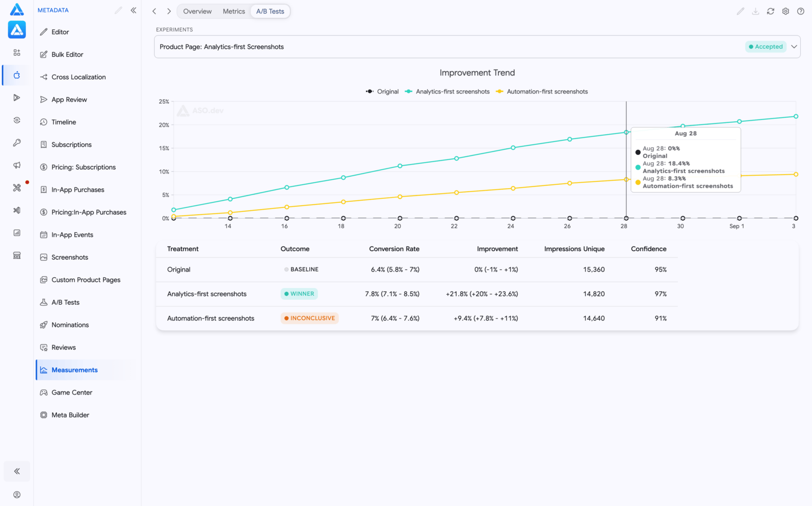Switch to the Metrics tab

(x=233, y=11)
